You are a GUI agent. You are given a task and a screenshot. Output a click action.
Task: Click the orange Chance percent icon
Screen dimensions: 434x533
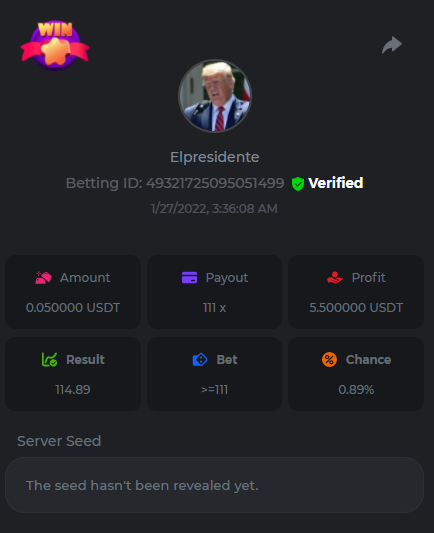click(x=329, y=360)
